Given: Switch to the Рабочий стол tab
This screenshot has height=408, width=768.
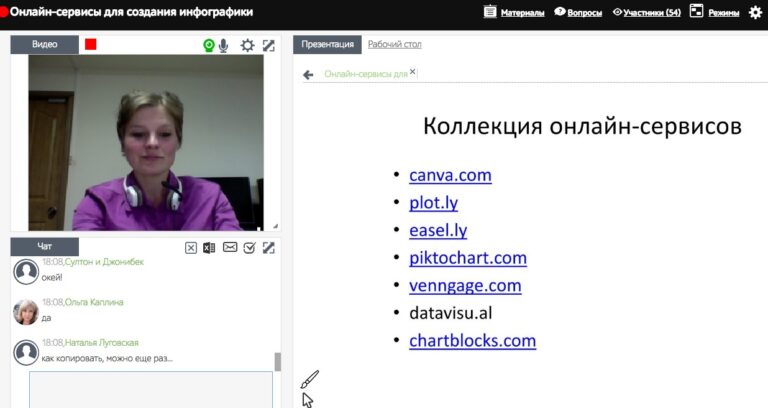Looking at the screenshot, I should point(394,44).
